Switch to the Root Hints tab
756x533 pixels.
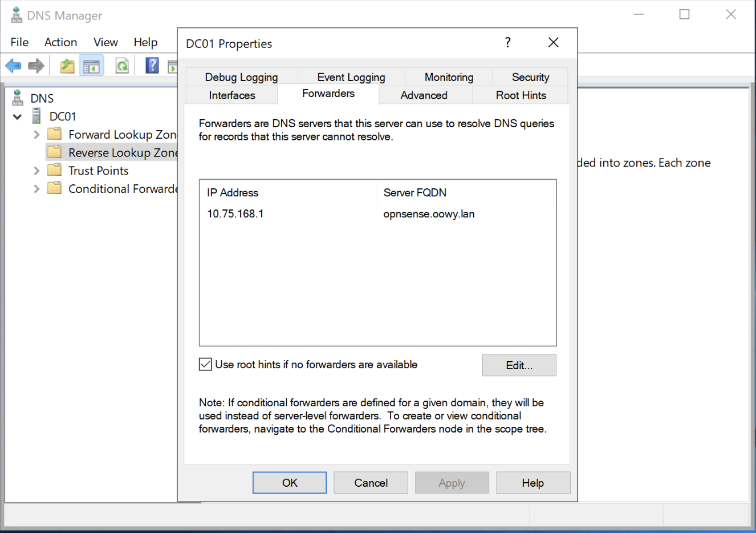521,95
